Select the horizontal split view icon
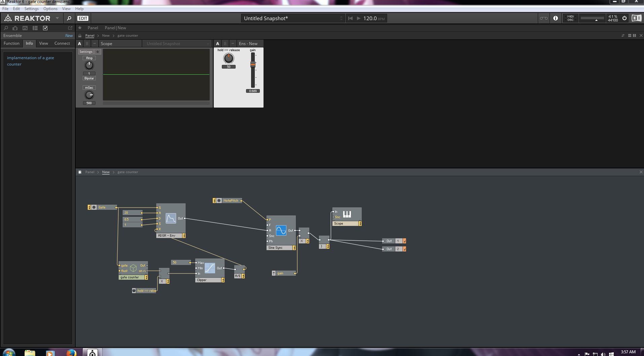Viewport: 644px width, 356px height. tap(630, 36)
